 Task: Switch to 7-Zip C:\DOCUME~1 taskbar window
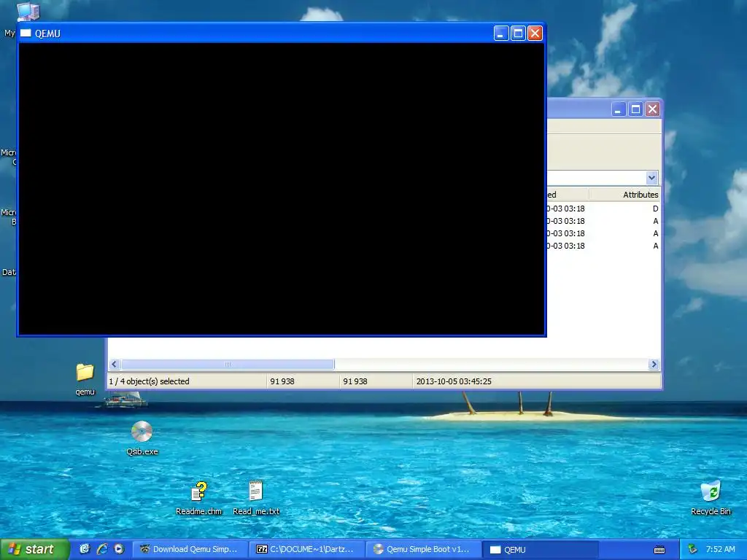(307, 549)
